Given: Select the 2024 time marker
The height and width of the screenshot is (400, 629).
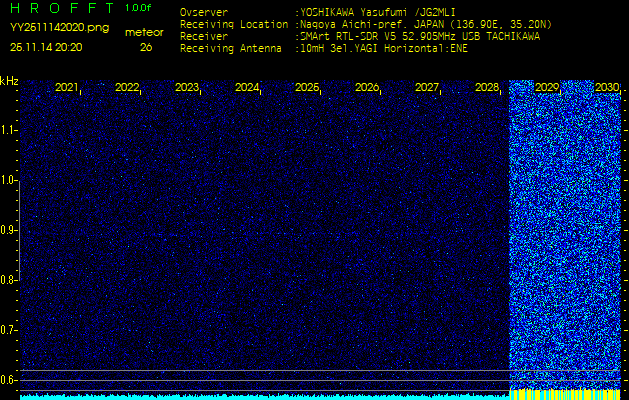Looking at the screenshot, I should [x=247, y=88].
